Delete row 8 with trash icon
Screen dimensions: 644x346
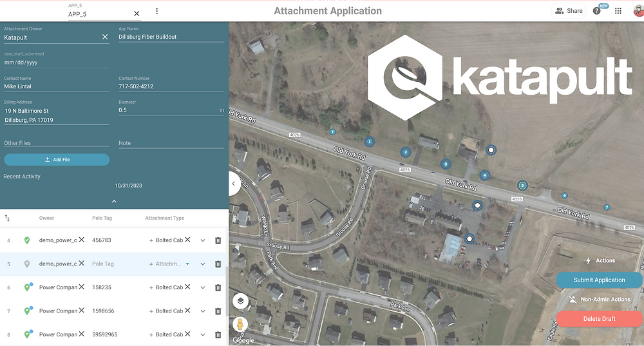pos(218,334)
